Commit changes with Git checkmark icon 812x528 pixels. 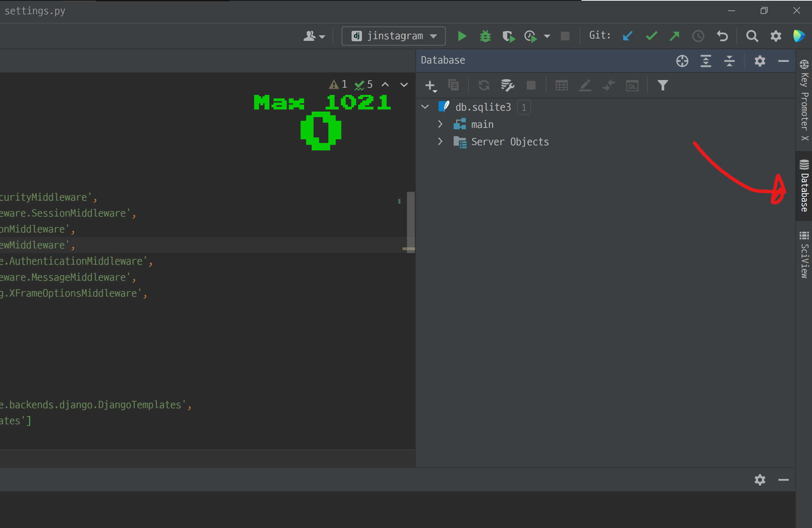(651, 36)
